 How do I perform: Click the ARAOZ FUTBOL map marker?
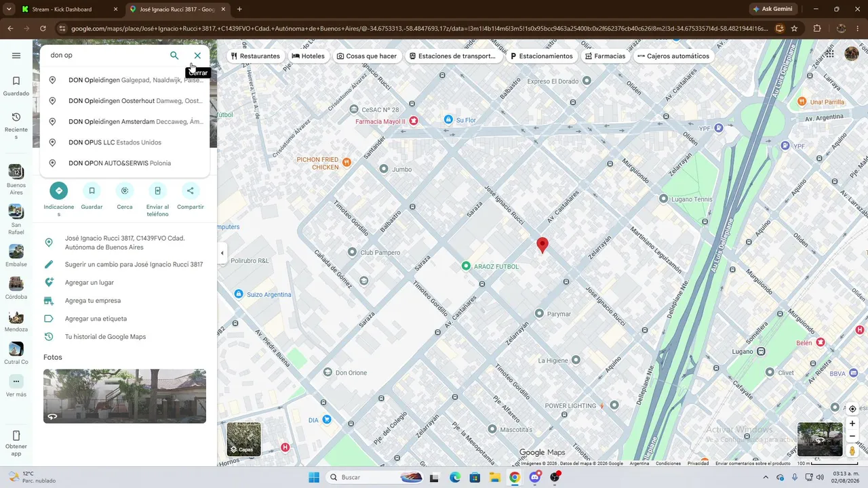pyautogui.click(x=466, y=266)
